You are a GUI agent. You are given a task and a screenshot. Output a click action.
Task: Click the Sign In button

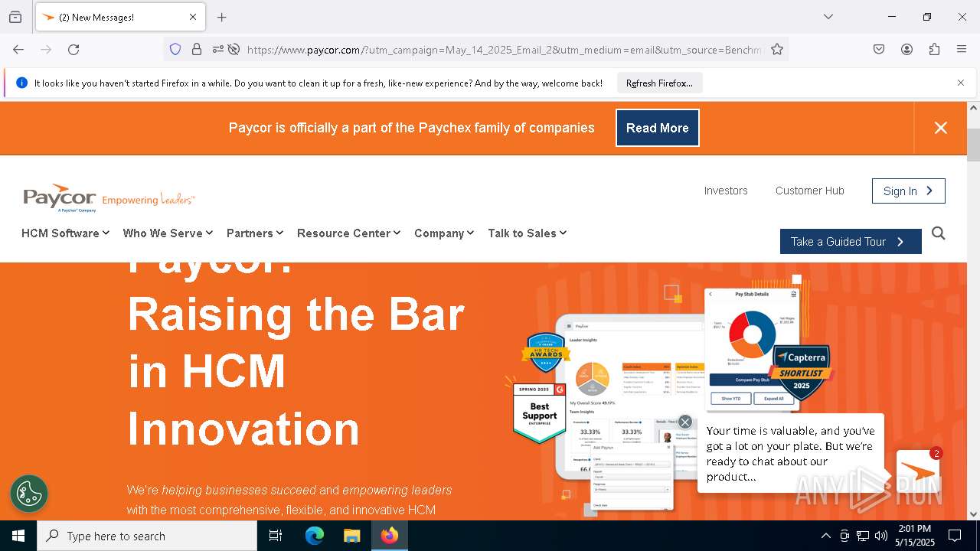[x=908, y=191]
